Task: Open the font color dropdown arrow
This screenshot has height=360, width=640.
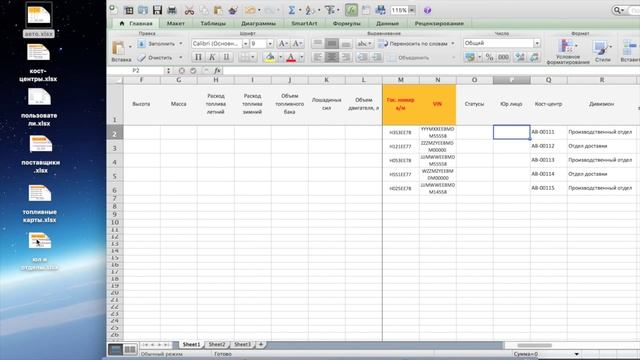Action: [x=302, y=57]
